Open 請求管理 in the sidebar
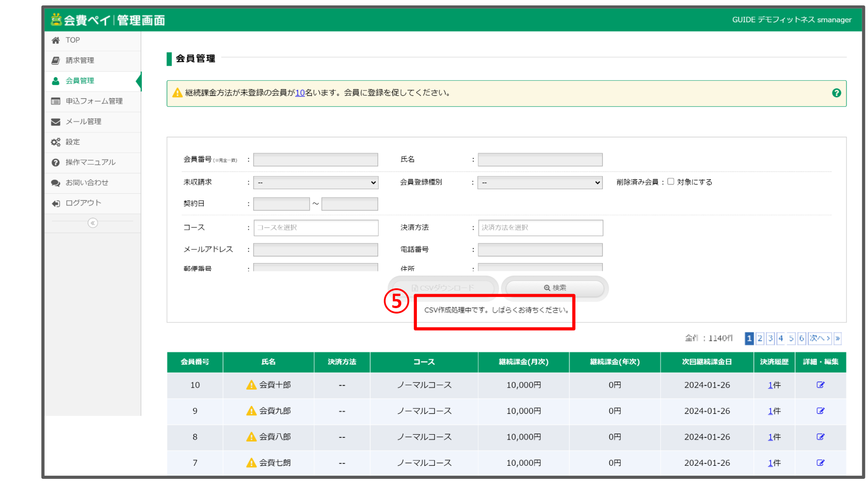This screenshot has height=482, width=868. (x=80, y=60)
